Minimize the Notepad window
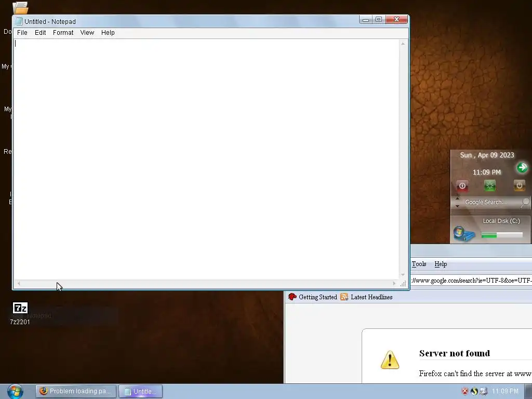 pyautogui.click(x=365, y=20)
